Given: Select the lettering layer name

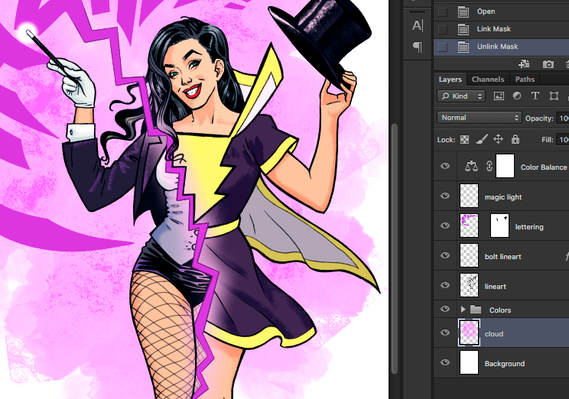Looking at the screenshot, I should [529, 227].
